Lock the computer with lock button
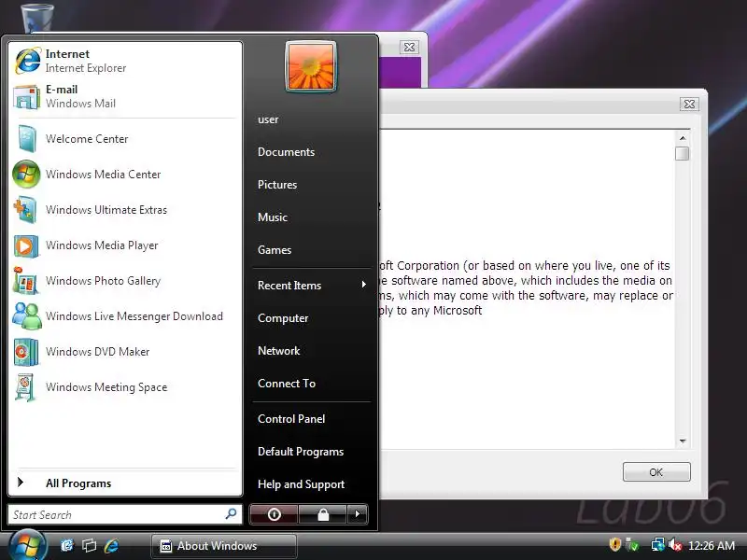 (323, 514)
